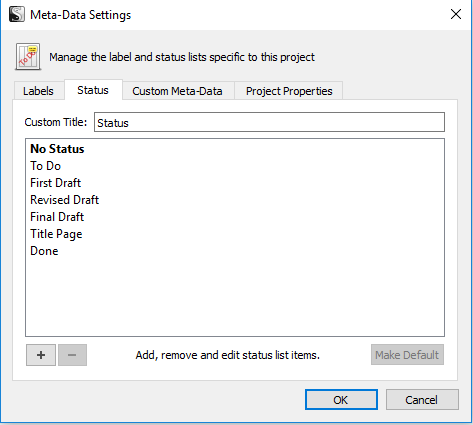Select the Final Draft status item
The image size is (473, 425).
coord(235,217)
